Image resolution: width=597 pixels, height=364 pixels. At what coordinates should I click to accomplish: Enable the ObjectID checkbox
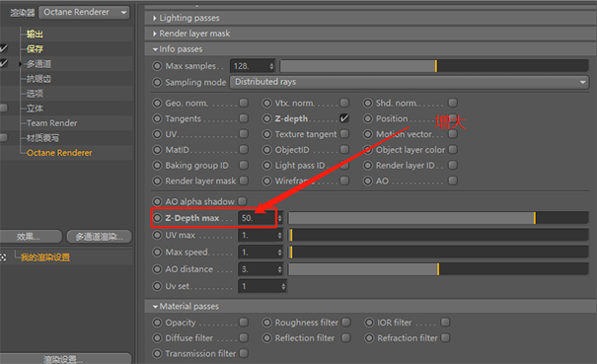point(344,150)
